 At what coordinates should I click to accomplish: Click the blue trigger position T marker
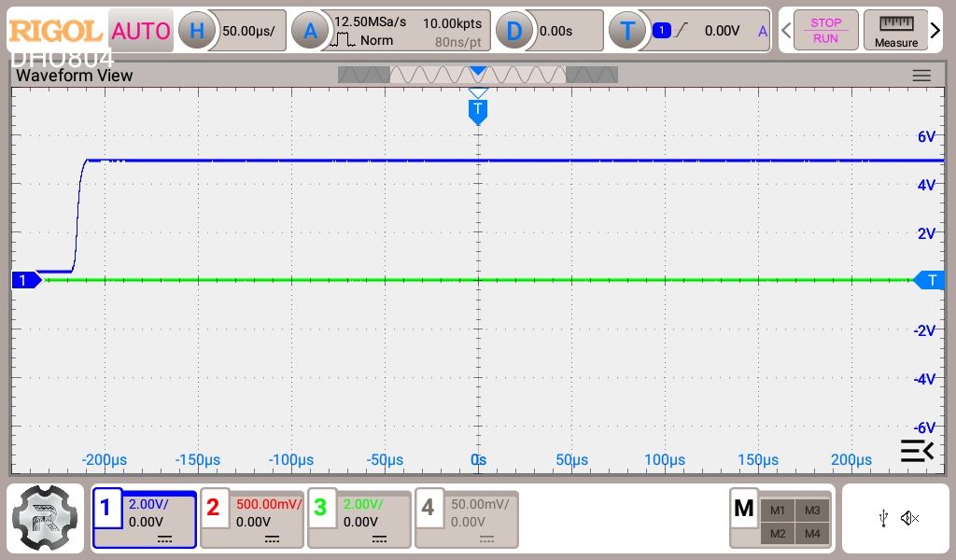click(x=478, y=111)
